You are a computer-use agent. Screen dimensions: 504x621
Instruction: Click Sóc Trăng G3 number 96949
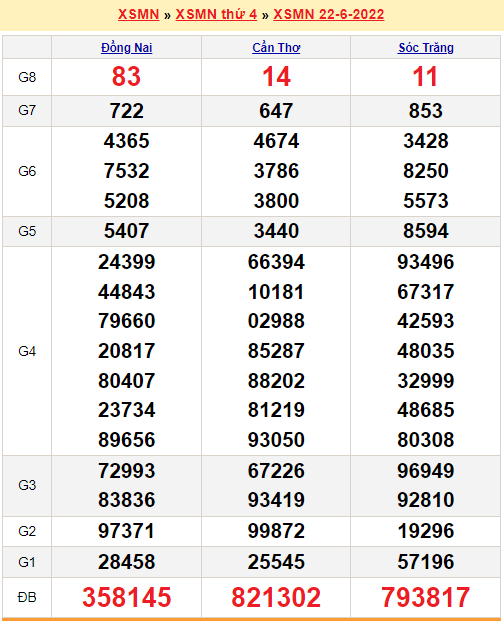(426, 471)
